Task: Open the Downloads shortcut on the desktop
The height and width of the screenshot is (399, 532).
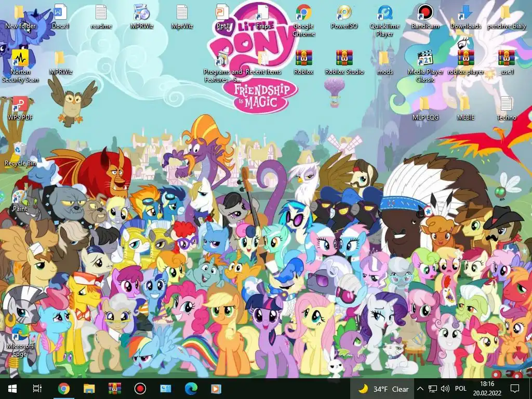Action: [x=465, y=17]
